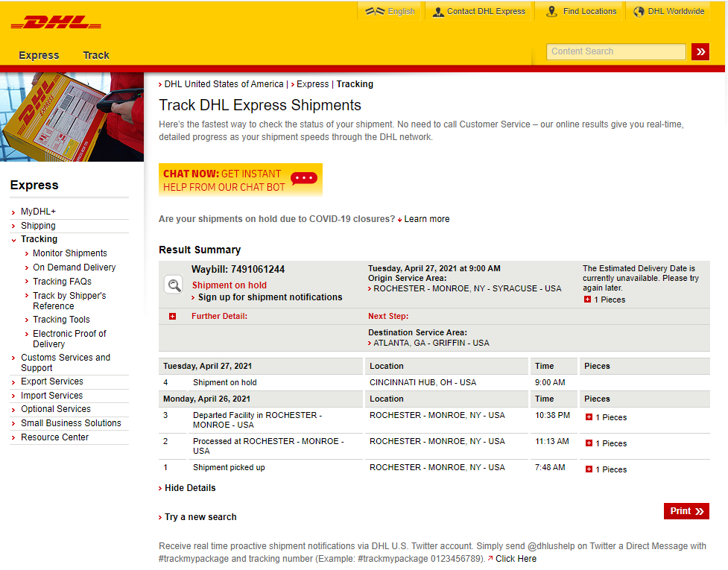This screenshot has height=570, width=728.
Task: Click the location pin icon beside Find Locations
Action: coord(550,11)
